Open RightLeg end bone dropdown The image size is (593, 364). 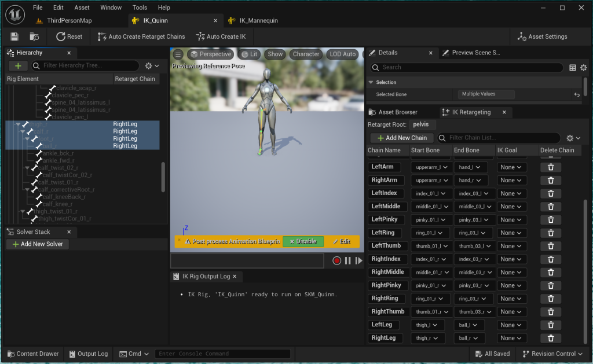point(468,339)
